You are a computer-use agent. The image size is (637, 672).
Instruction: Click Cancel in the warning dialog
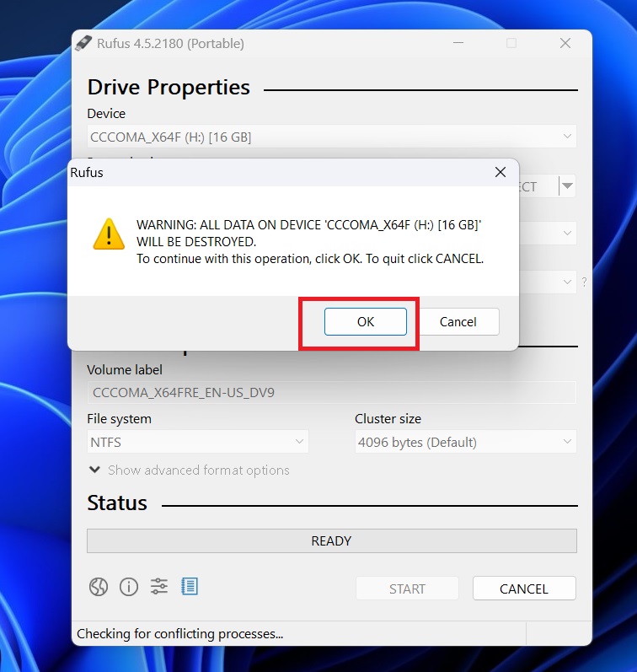[x=458, y=321]
